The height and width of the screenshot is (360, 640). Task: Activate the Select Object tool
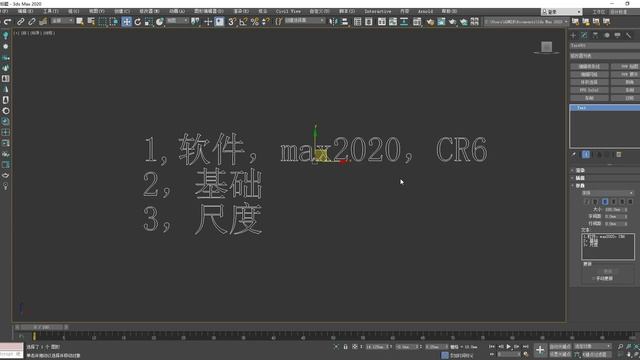click(80, 22)
